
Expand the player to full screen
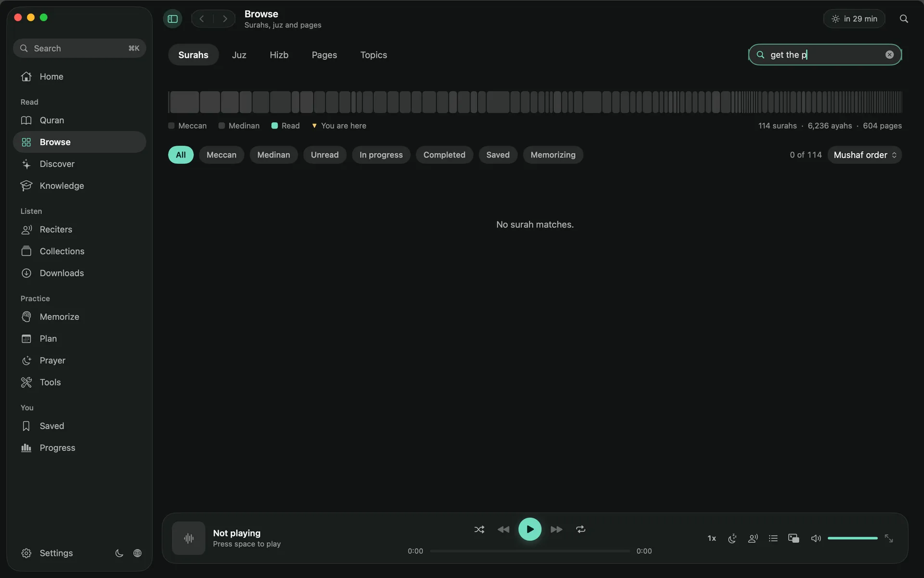point(889,539)
